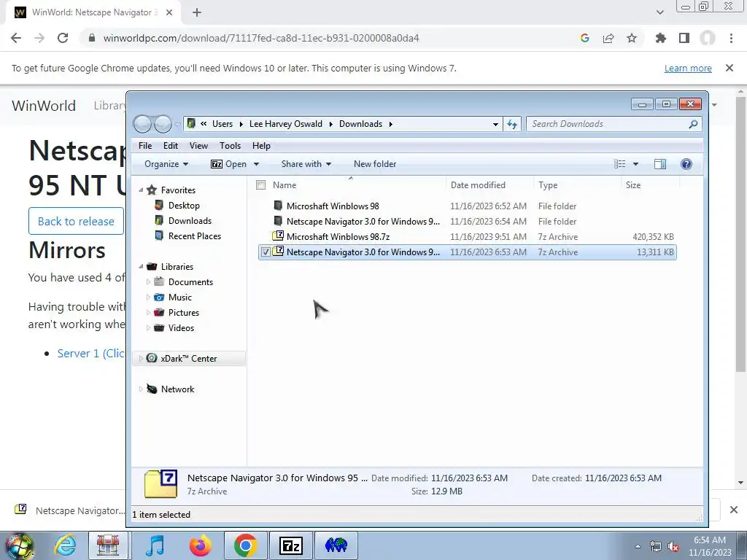This screenshot has width=747, height=560.
Task: Open Firefox from the taskbar
Action: (200, 545)
